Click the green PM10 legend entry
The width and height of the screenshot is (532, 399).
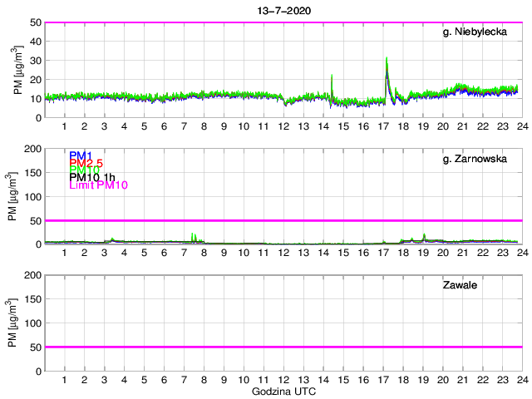coord(84,170)
